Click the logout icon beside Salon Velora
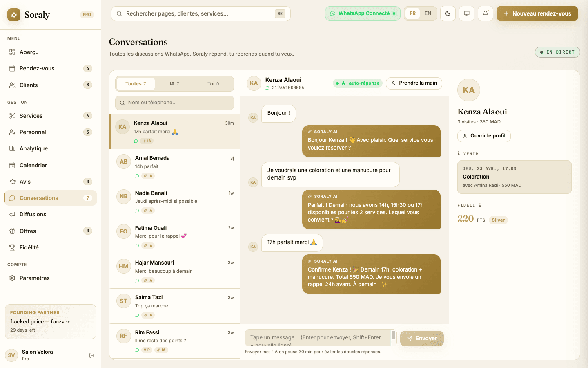The width and height of the screenshot is (588, 368). click(92, 355)
